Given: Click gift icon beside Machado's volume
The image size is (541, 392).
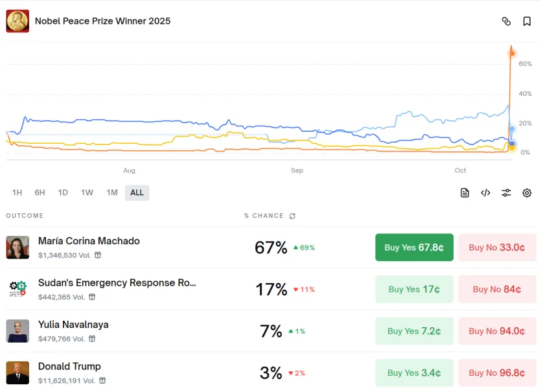Looking at the screenshot, I should pos(98,255).
